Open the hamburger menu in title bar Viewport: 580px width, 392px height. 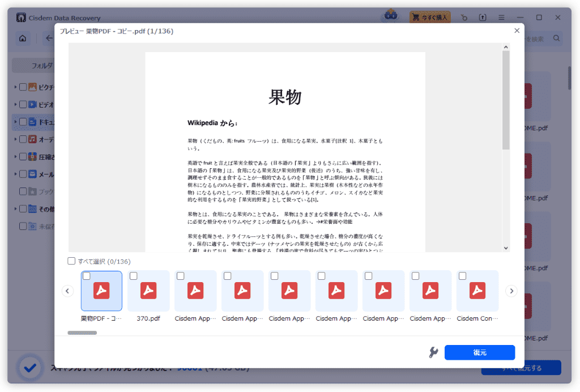click(501, 18)
